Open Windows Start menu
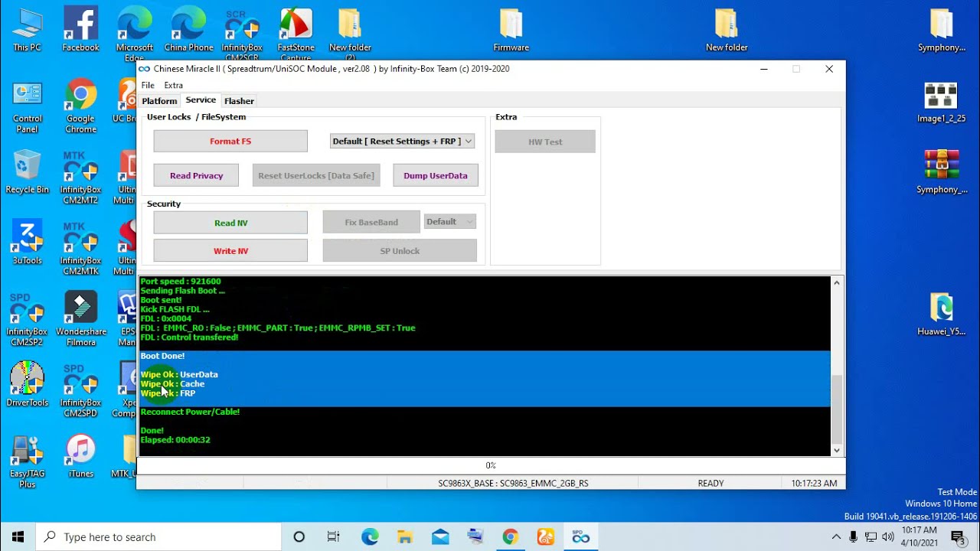Image resolution: width=980 pixels, height=551 pixels. 18,537
